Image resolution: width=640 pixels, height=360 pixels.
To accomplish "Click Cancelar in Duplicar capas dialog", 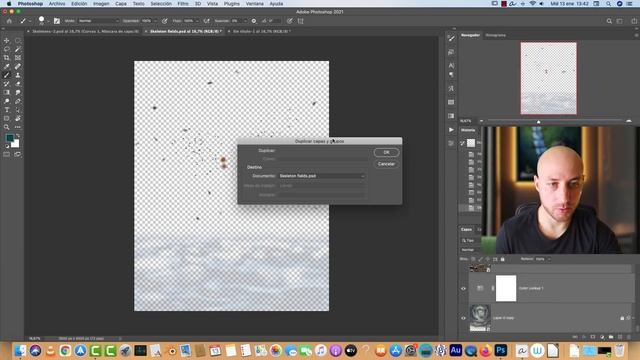I will pyautogui.click(x=386, y=164).
